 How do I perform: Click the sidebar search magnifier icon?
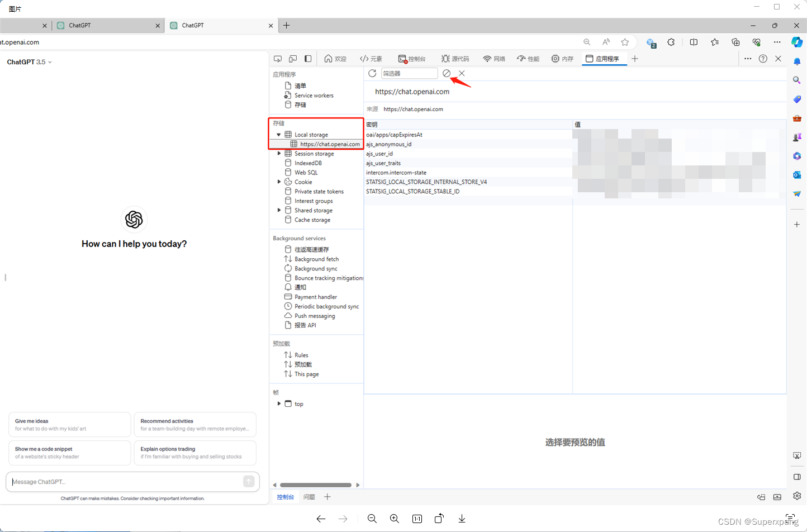click(x=797, y=80)
